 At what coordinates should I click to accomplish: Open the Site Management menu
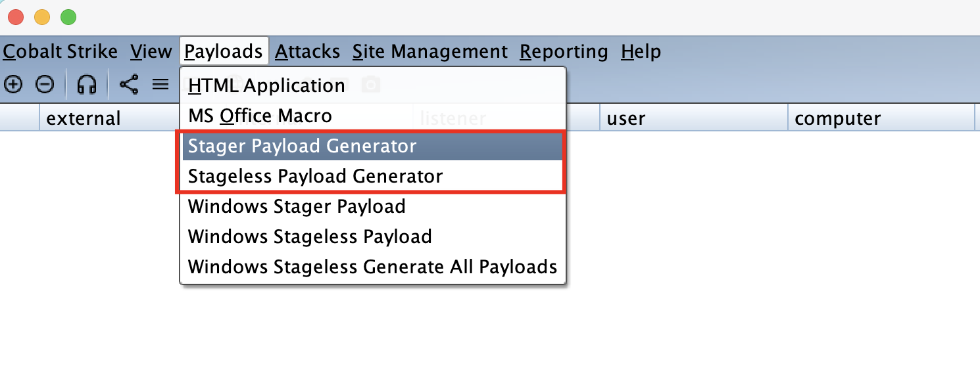click(429, 51)
